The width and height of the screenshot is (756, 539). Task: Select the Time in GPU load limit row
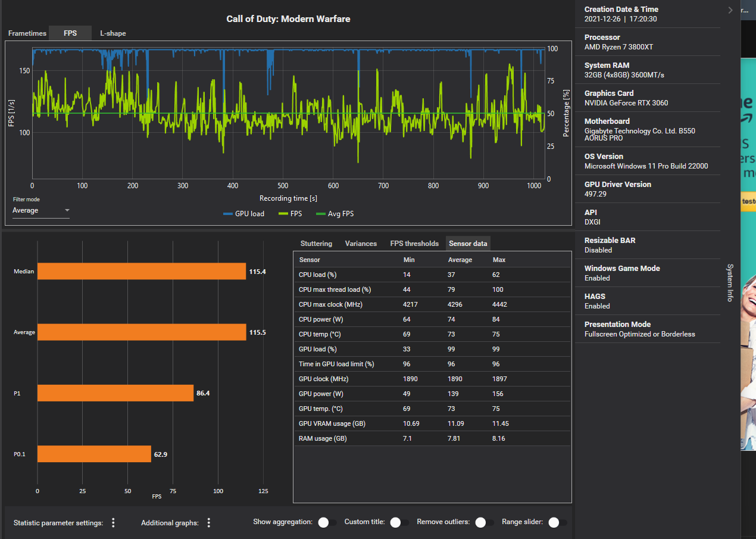click(432, 364)
